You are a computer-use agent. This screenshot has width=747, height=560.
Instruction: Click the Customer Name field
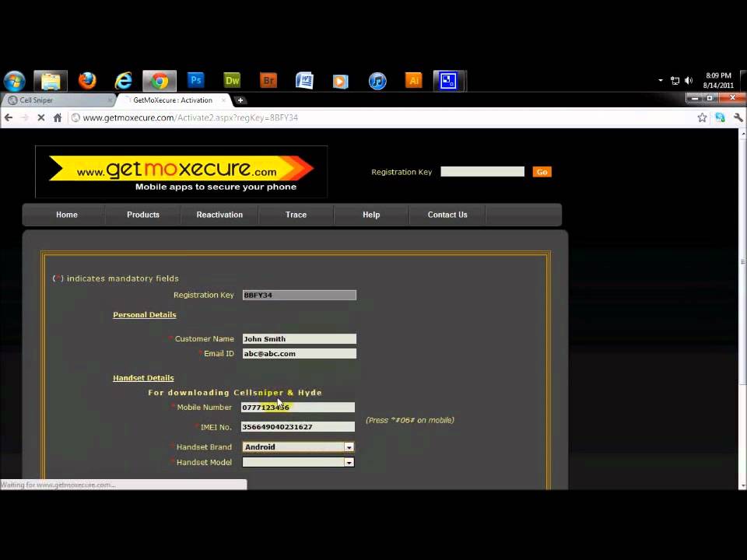tap(299, 338)
